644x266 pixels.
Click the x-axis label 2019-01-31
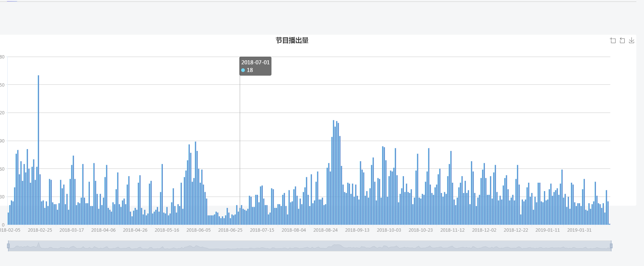(x=579, y=230)
